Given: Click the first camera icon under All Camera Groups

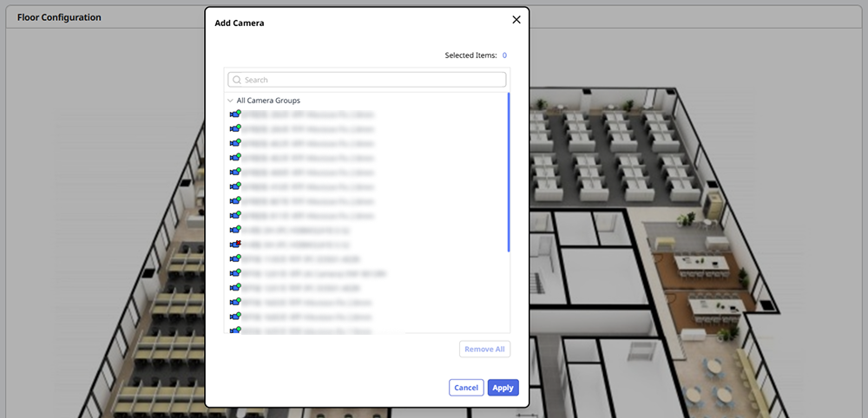Looking at the screenshot, I should [x=234, y=114].
